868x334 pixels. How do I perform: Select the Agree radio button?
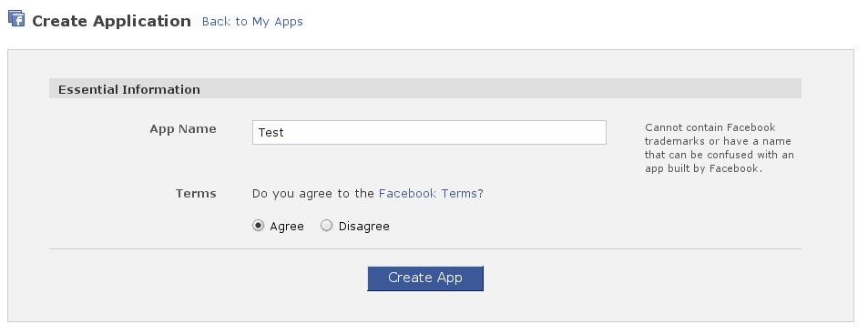(258, 226)
